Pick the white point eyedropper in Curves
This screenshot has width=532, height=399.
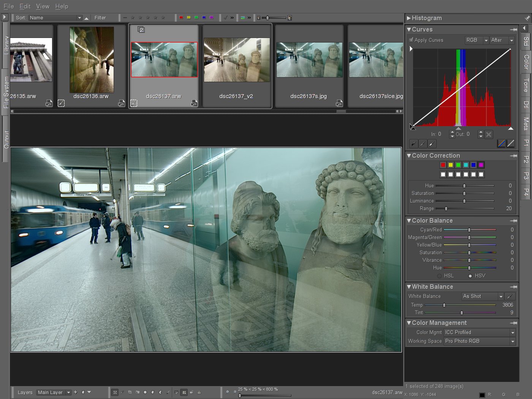point(432,144)
